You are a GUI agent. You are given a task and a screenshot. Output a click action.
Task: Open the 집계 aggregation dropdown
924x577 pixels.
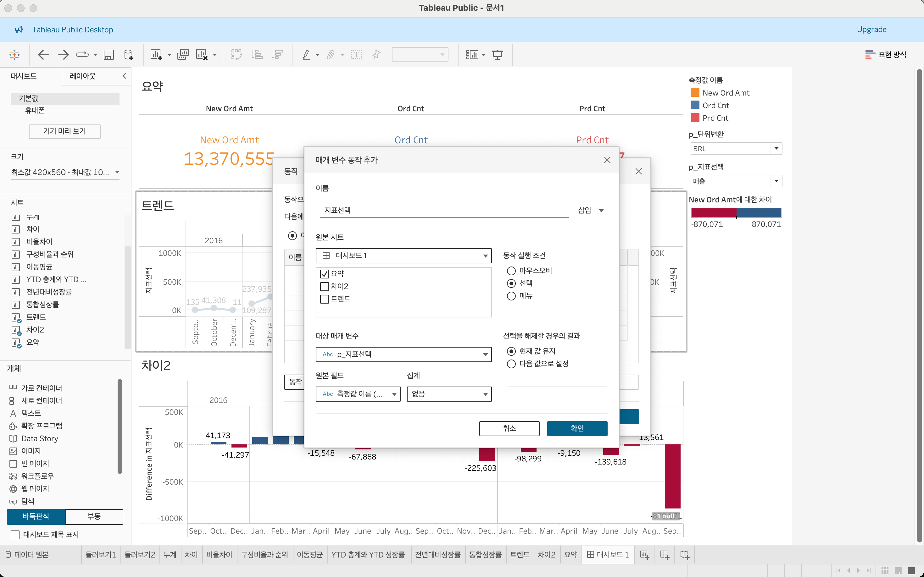coord(449,394)
